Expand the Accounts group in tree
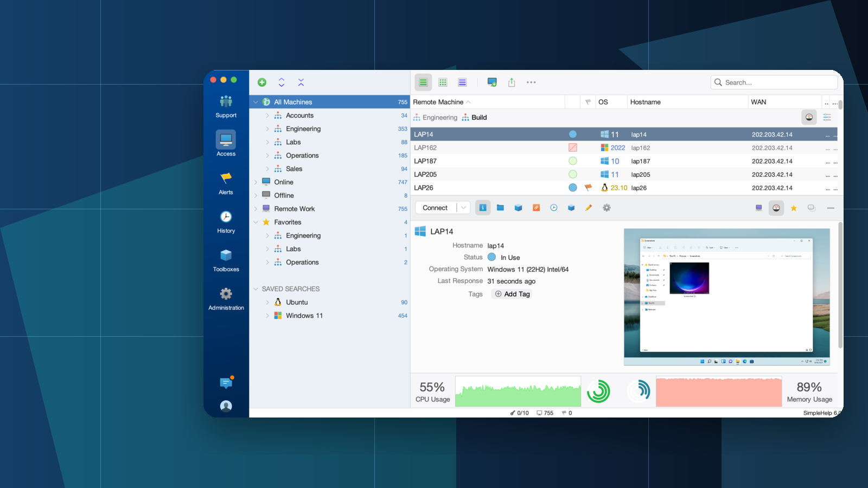This screenshot has width=868, height=488. pyautogui.click(x=267, y=115)
